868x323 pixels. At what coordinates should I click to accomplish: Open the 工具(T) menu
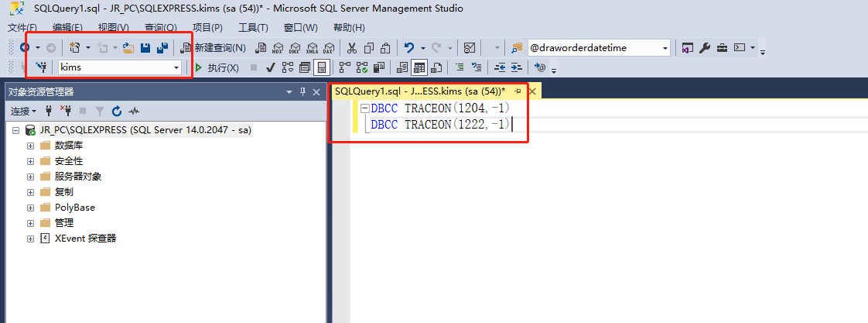tap(253, 28)
